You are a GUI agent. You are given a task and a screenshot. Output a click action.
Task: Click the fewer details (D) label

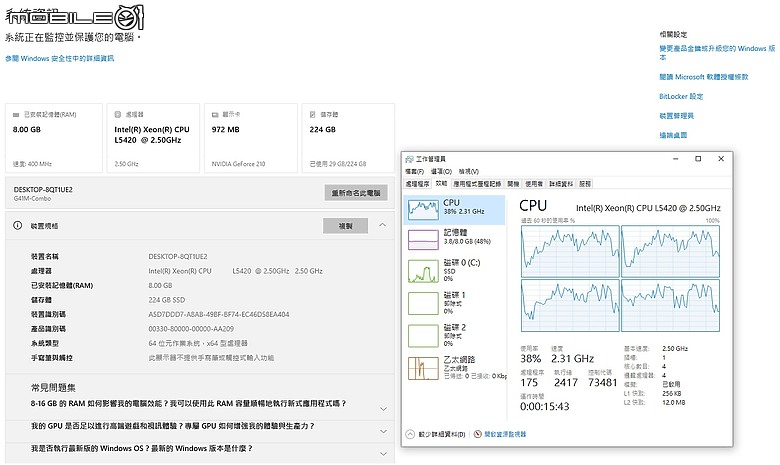point(442,434)
